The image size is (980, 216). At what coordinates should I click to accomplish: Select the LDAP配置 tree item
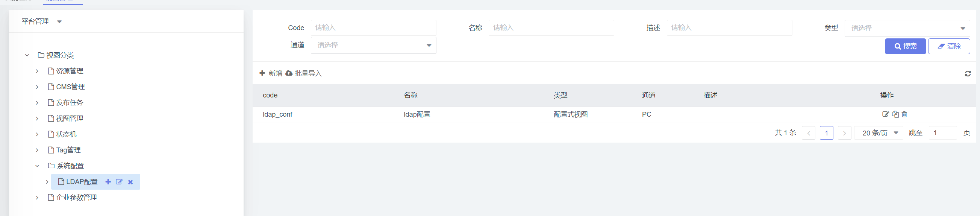pos(82,182)
